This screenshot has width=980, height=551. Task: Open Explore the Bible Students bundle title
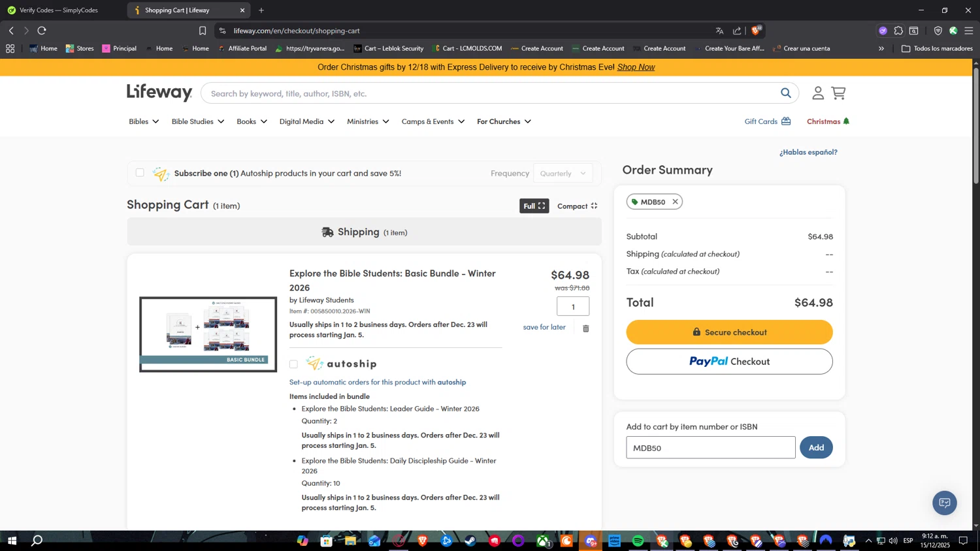tap(392, 280)
